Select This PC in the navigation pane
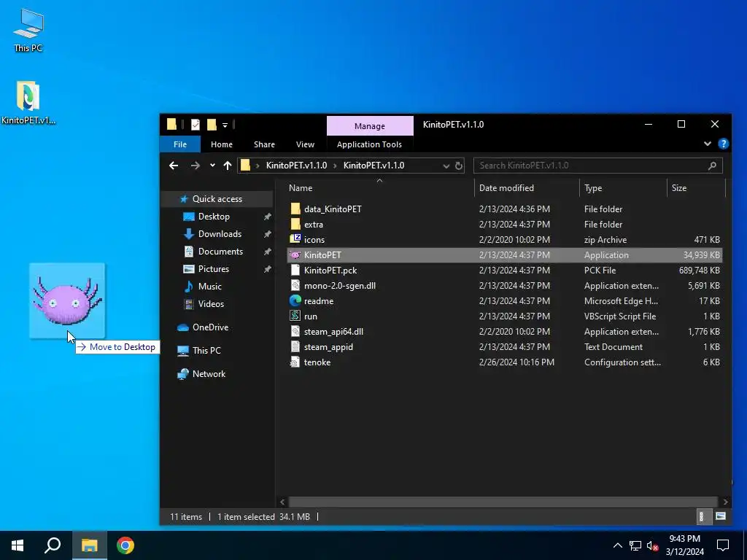Viewport: 747px width, 560px height. tap(206, 351)
